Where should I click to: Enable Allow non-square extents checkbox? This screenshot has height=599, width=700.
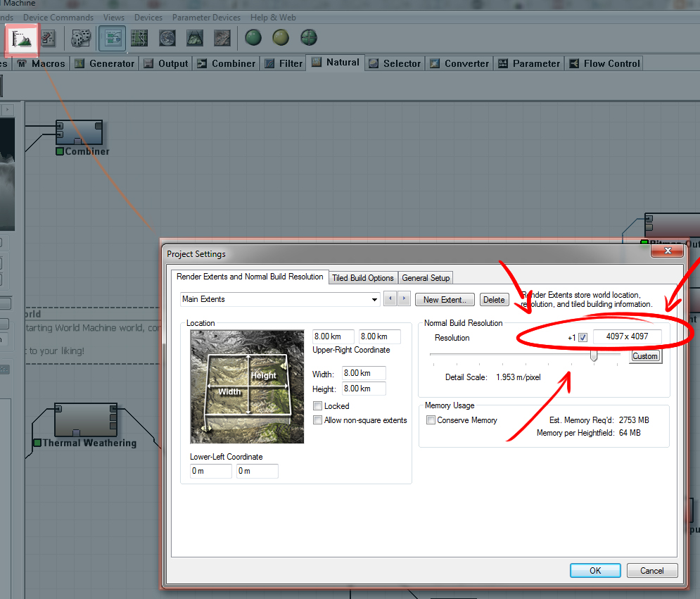317,420
